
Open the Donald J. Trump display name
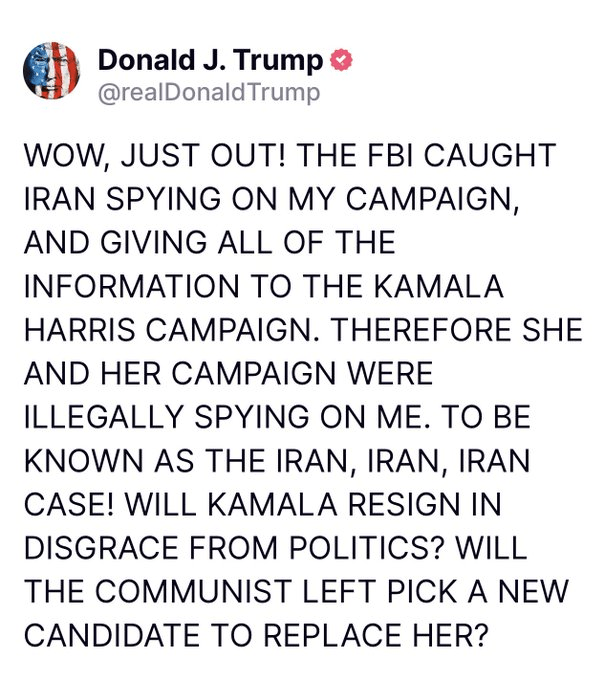click(211, 62)
